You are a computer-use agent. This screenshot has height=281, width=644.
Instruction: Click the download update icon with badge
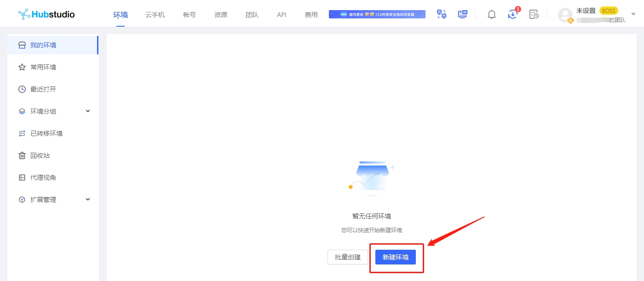pyautogui.click(x=512, y=14)
